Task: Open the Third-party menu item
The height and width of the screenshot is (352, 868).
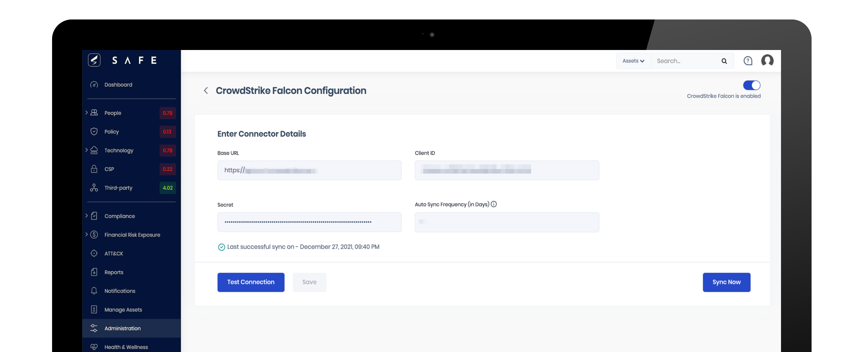Action: (131, 187)
